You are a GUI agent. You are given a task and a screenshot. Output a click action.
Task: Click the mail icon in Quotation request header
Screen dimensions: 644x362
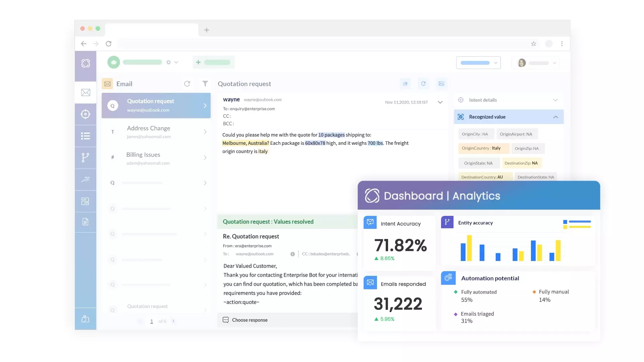click(x=441, y=84)
